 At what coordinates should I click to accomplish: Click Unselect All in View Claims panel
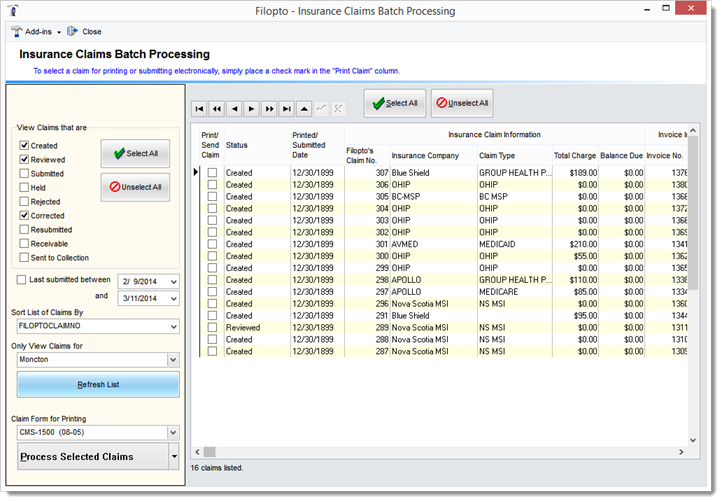pos(135,187)
